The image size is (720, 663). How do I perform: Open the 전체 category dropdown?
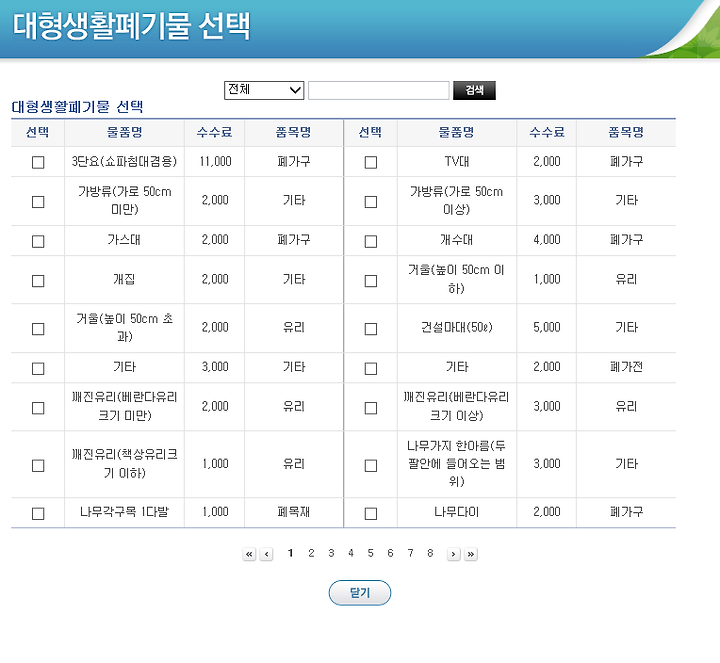[x=264, y=90]
